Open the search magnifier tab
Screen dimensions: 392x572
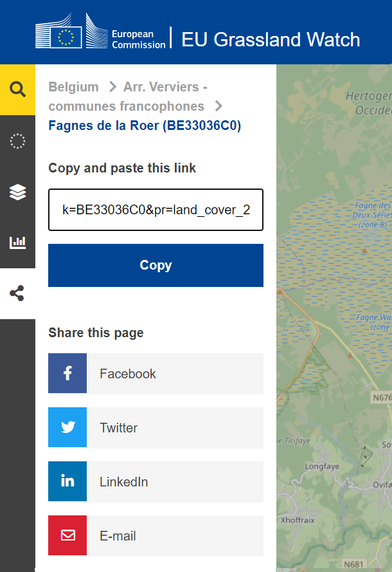(17, 89)
